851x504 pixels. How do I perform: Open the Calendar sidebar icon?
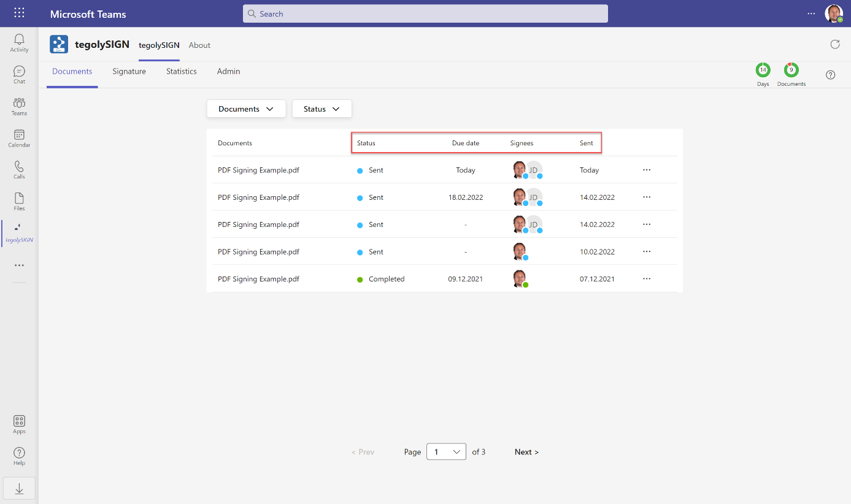[x=19, y=138]
